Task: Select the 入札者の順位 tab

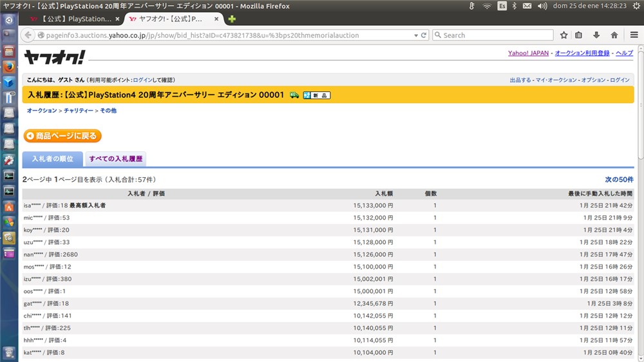Action: pos(53,159)
